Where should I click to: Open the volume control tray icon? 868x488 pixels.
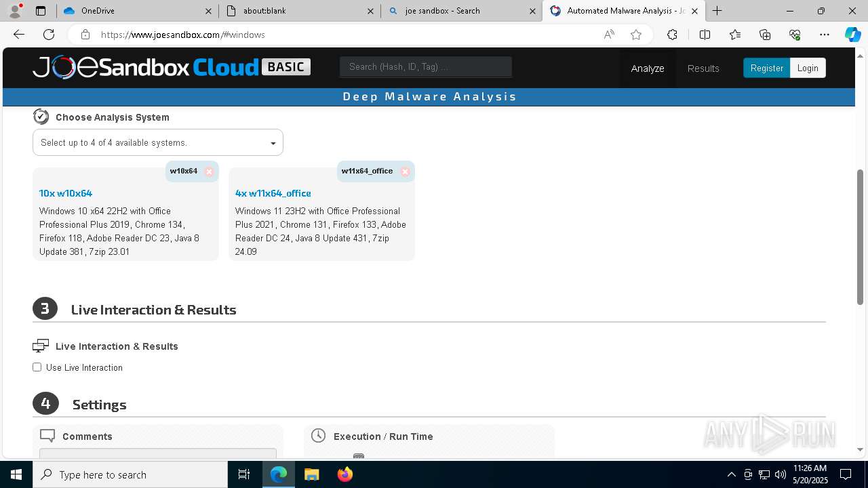pos(781,474)
